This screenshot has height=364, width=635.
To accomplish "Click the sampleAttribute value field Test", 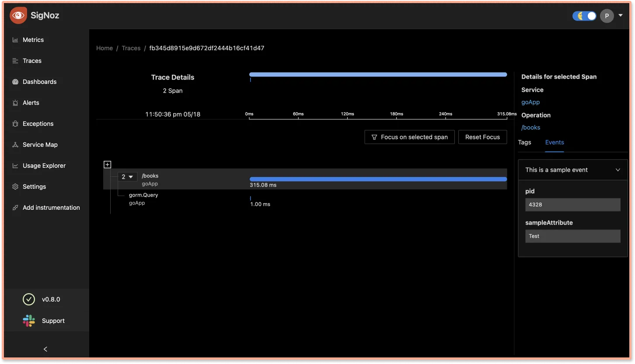I will click(x=573, y=236).
